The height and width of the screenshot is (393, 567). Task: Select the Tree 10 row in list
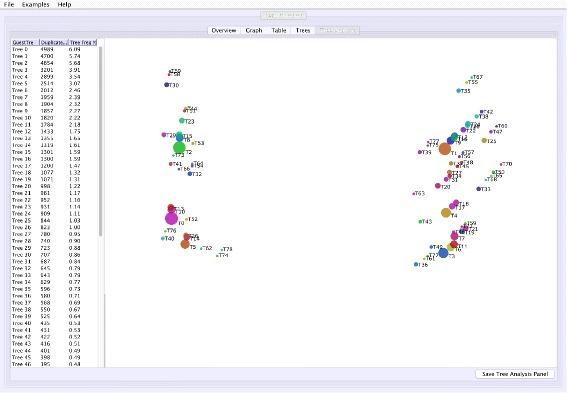(x=54, y=118)
